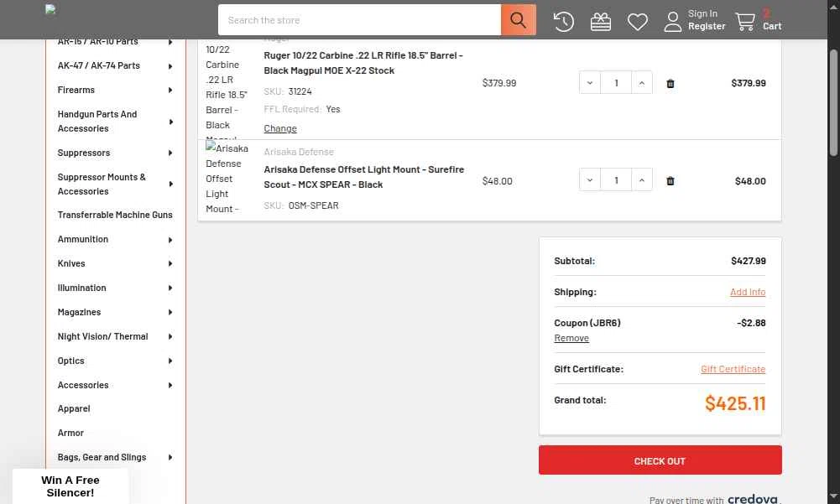Expand AK-47 / AK-74 Parts submenu arrow
Screen dimensions: 840x504
click(170, 66)
